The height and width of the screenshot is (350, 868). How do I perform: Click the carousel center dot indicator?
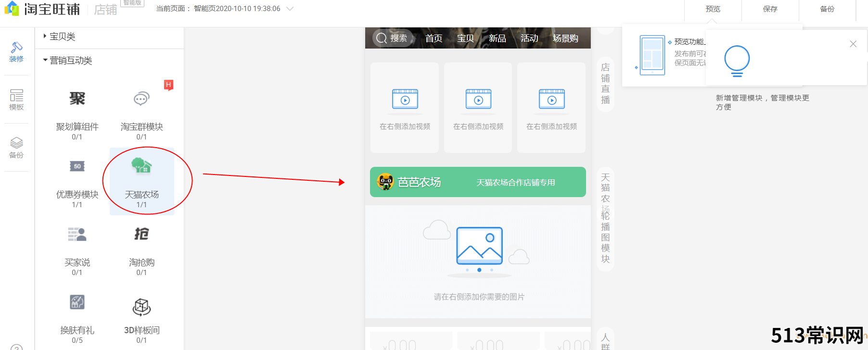click(479, 270)
